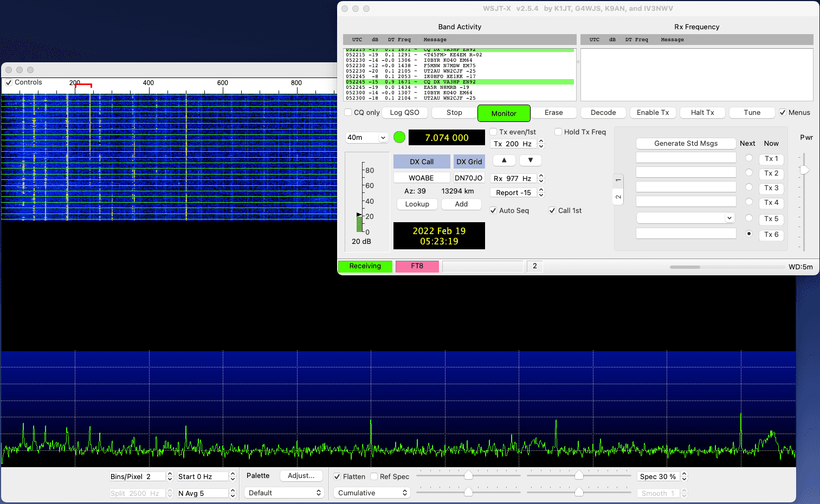820x504 pixels.
Task: Open the 40m band dropdown
Action: (367, 138)
